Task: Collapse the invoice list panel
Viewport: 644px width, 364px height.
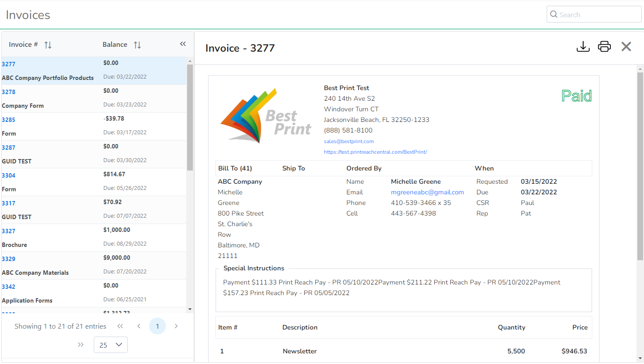Action: 183,44
